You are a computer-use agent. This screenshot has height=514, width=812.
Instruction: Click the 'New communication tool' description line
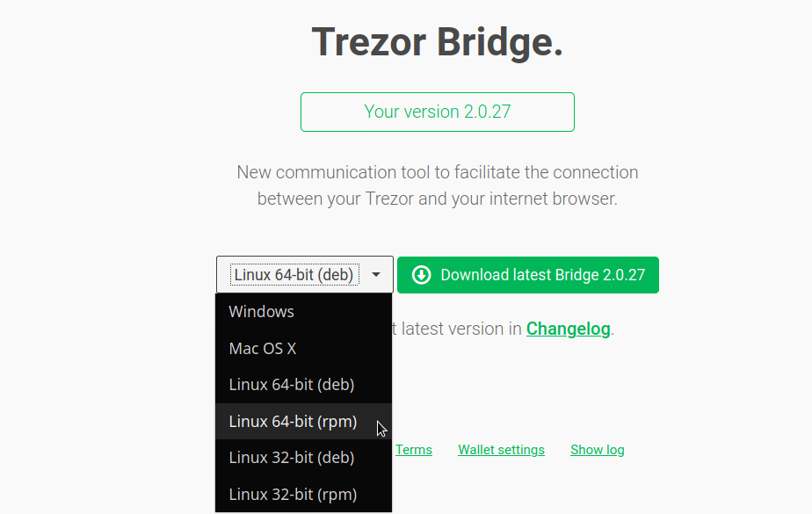(437, 172)
